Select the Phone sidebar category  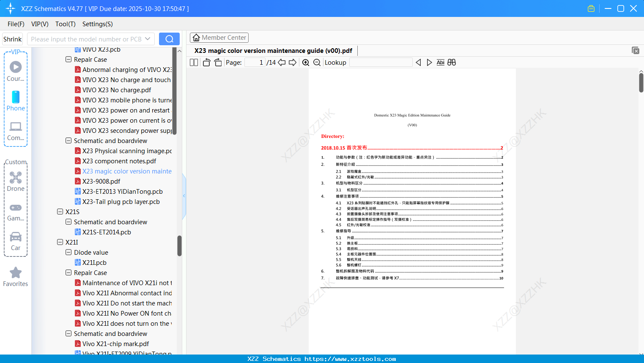pyautogui.click(x=16, y=101)
